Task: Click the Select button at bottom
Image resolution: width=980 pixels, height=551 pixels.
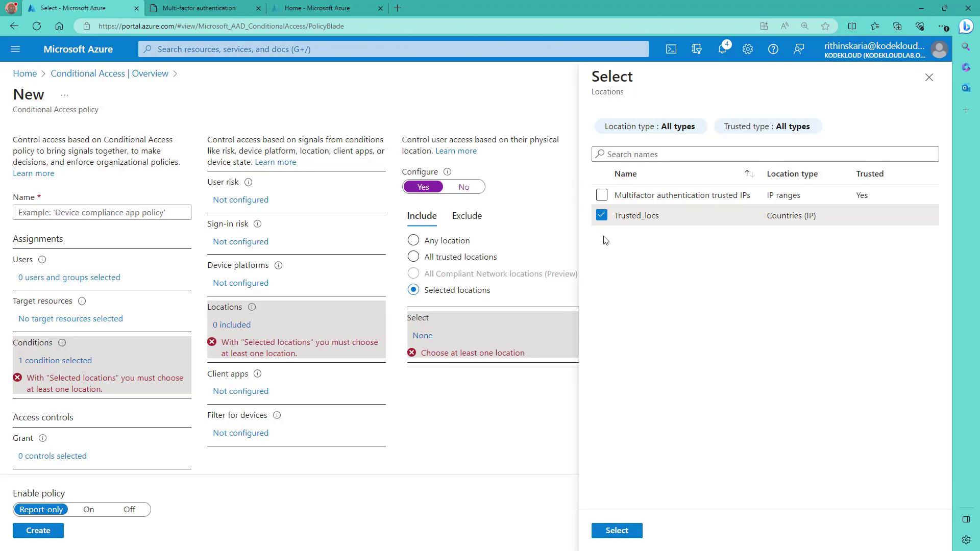Action: (617, 531)
